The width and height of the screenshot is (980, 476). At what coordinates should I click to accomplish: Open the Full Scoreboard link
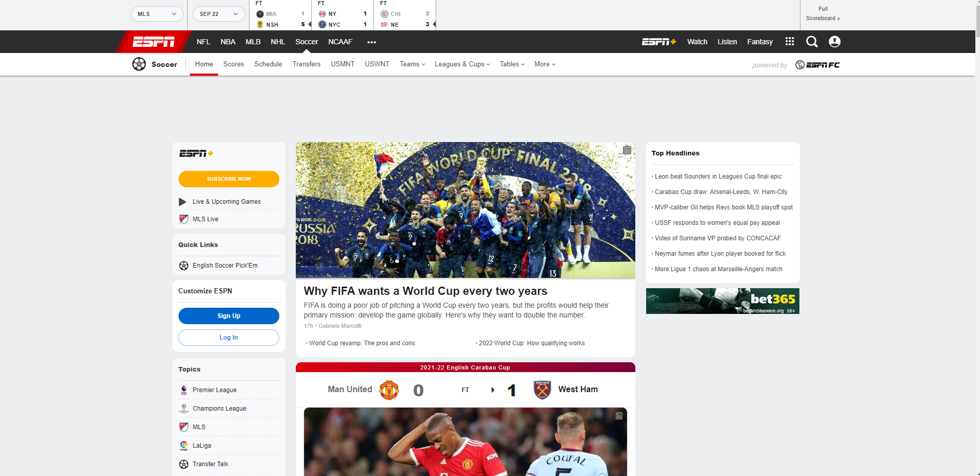(x=823, y=13)
